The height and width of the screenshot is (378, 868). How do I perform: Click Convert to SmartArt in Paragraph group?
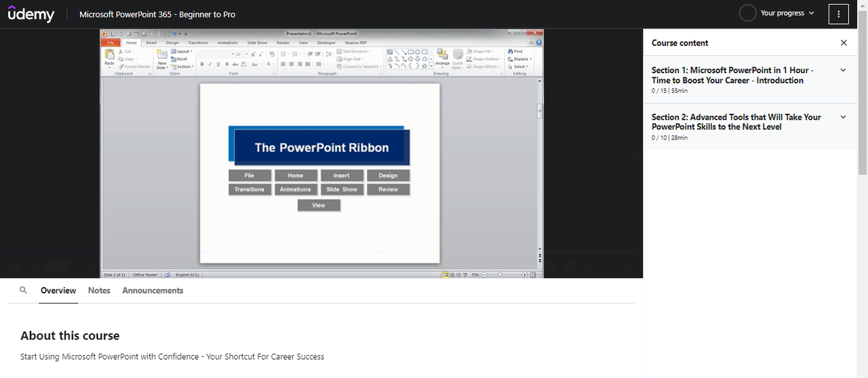(357, 66)
